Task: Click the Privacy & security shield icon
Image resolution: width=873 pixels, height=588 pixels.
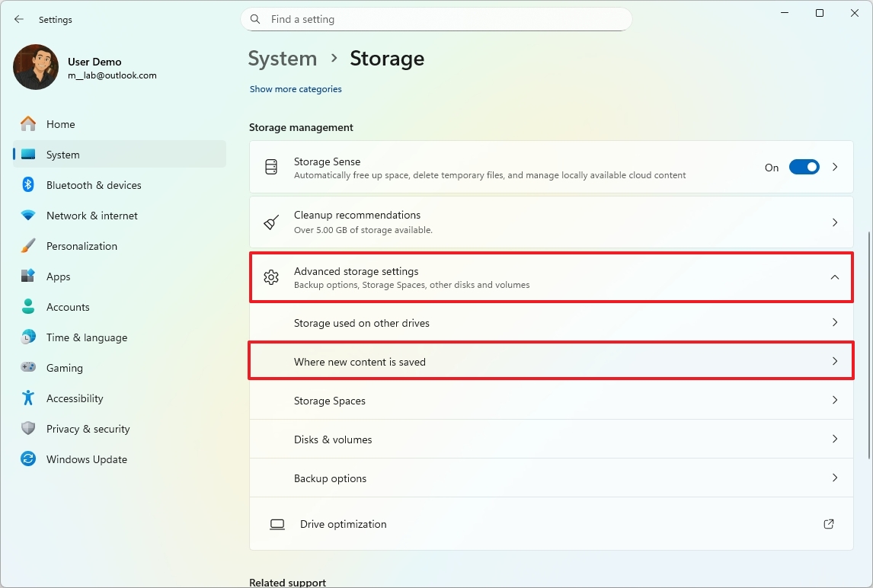Action: [x=28, y=429]
